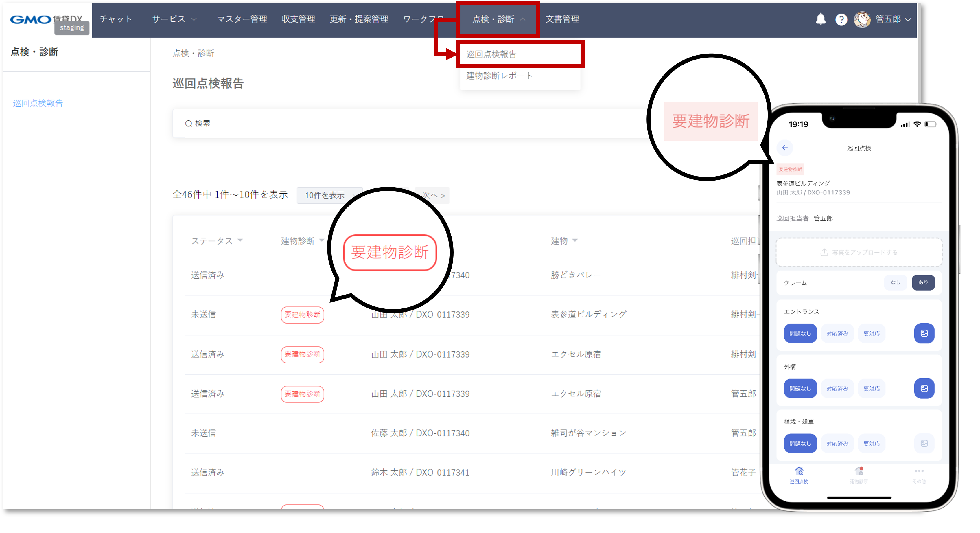This screenshot has height=533, width=980.
Task: Open the help question mark icon
Action: click(841, 19)
